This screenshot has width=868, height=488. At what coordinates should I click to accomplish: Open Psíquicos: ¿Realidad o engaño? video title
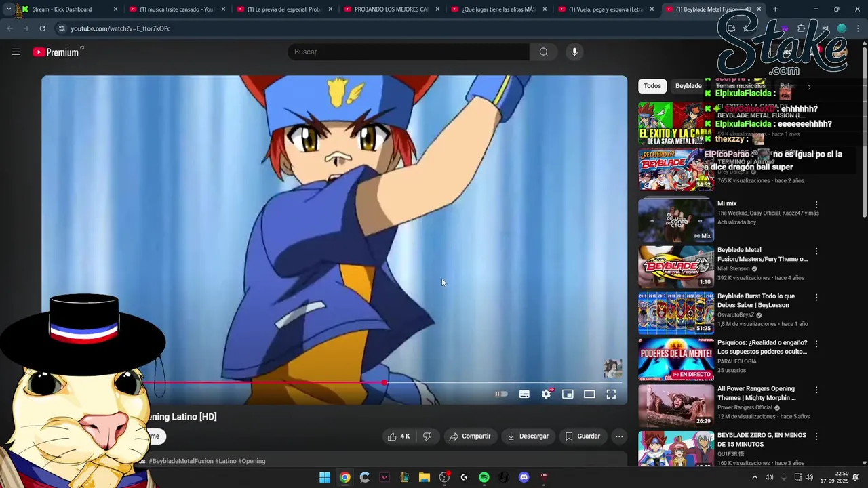[762, 347]
